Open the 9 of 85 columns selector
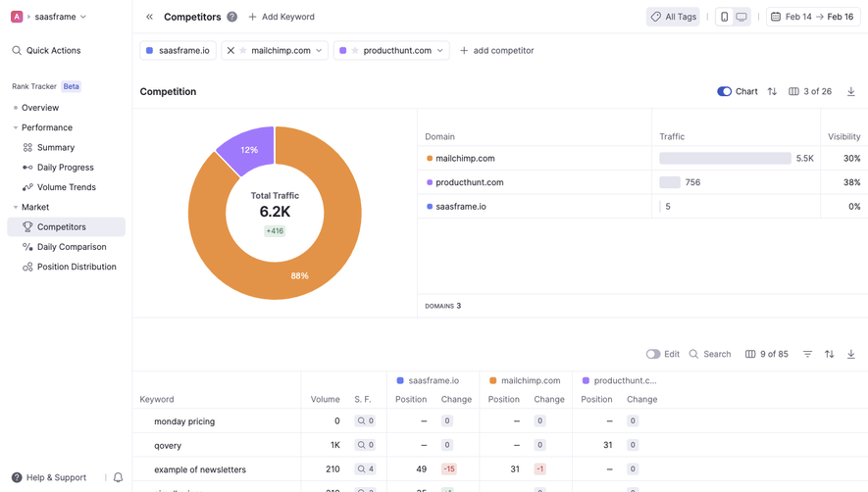Image resolution: width=868 pixels, height=492 pixels. (x=767, y=354)
